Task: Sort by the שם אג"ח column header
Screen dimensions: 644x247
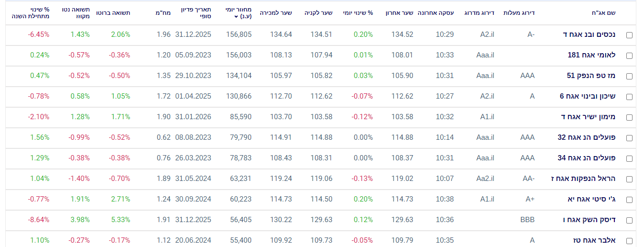Action: 607,13
